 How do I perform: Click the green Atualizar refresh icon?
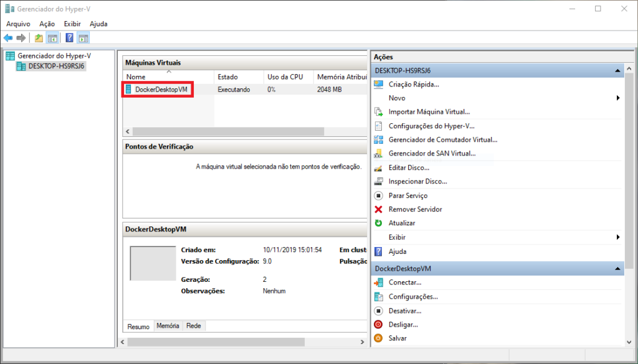coord(378,223)
